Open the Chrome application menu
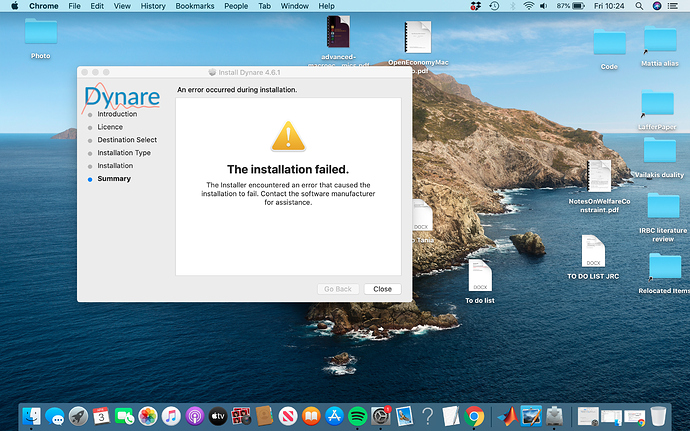Screen dimensions: 690x431 (x=44, y=6)
